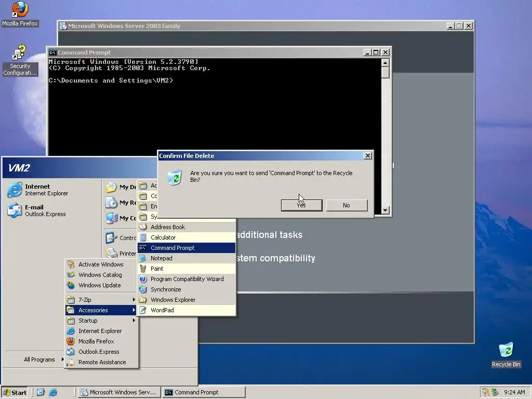Switch to Microsoft Windows Server taskbar button

click(119, 392)
